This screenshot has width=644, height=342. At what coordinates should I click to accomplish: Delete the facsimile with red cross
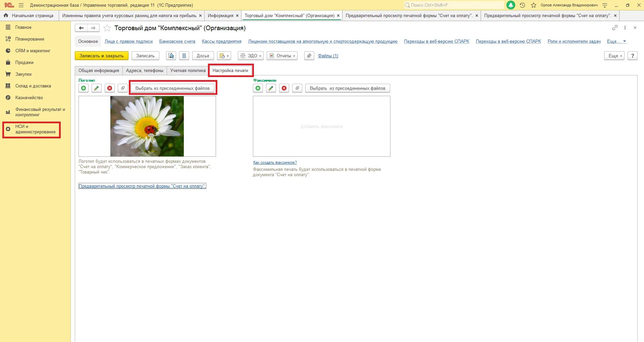click(x=284, y=88)
